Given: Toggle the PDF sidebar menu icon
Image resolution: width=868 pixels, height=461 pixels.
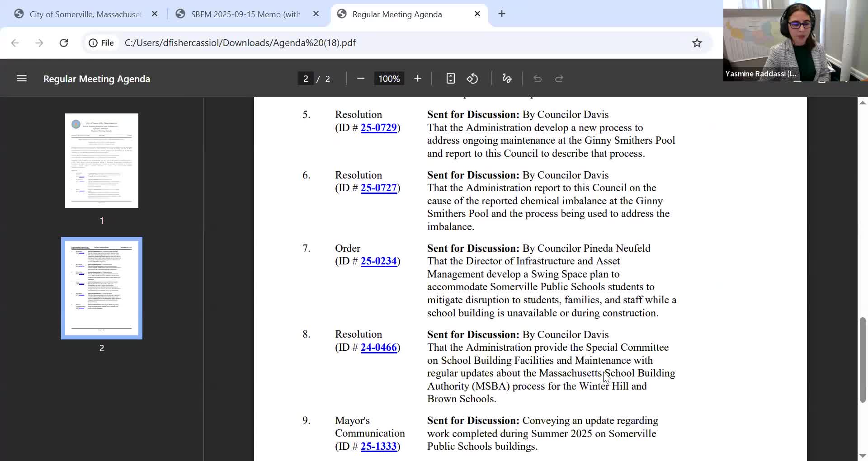Looking at the screenshot, I should point(22,79).
